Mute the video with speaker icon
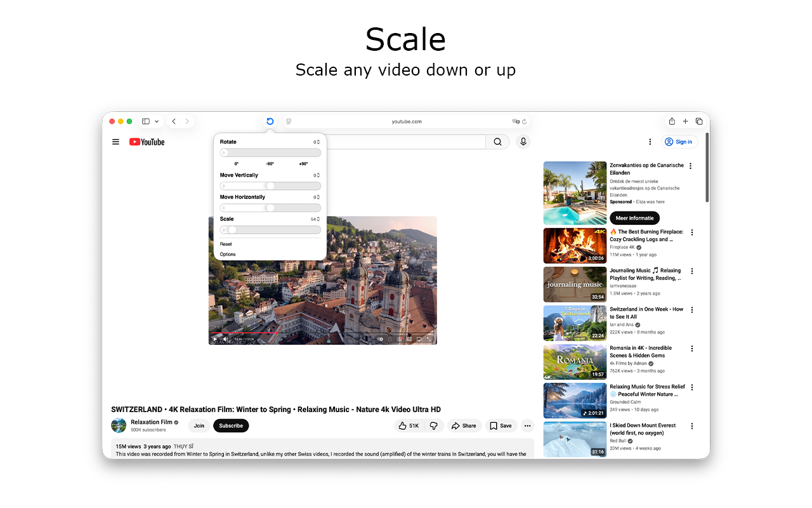The image size is (812, 508). (x=225, y=339)
